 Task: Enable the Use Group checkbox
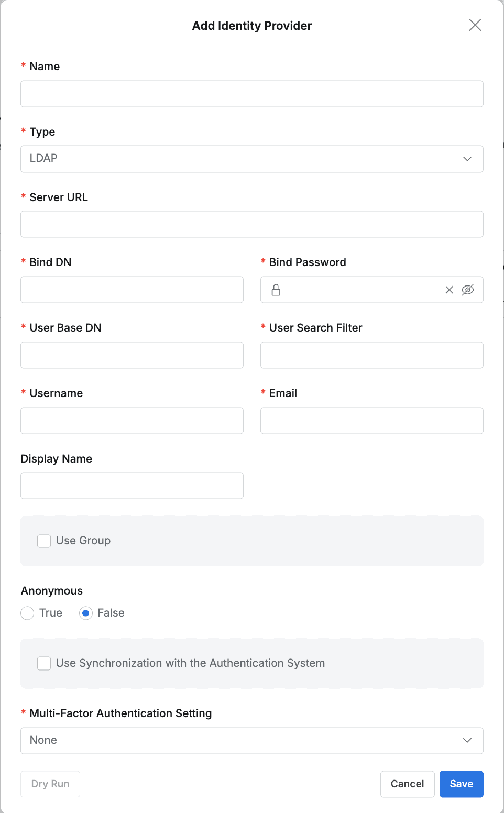43,541
